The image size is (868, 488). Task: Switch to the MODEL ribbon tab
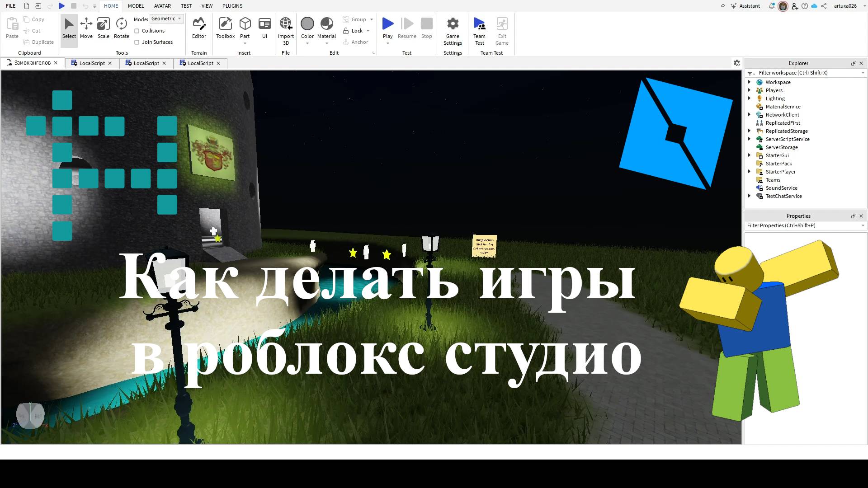[x=136, y=6]
